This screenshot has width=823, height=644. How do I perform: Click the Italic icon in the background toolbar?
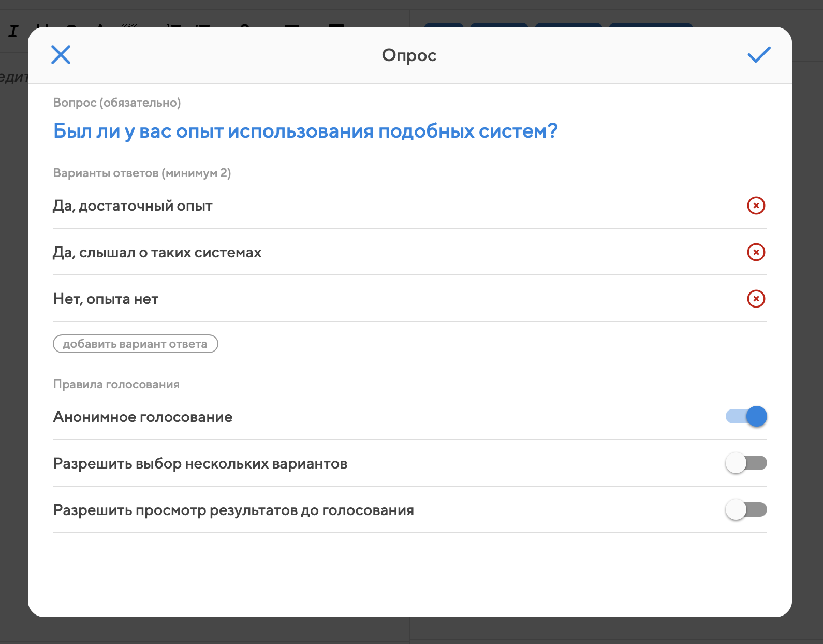13,31
